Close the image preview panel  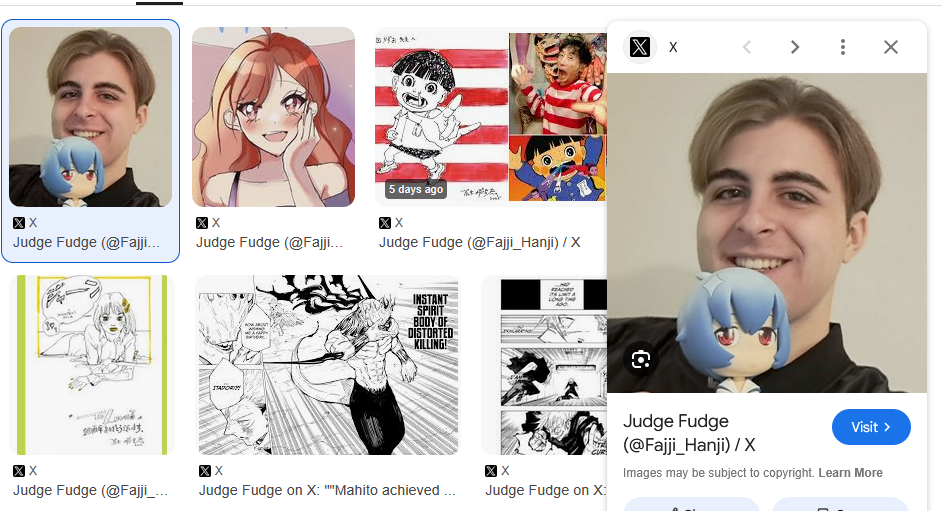point(891,47)
